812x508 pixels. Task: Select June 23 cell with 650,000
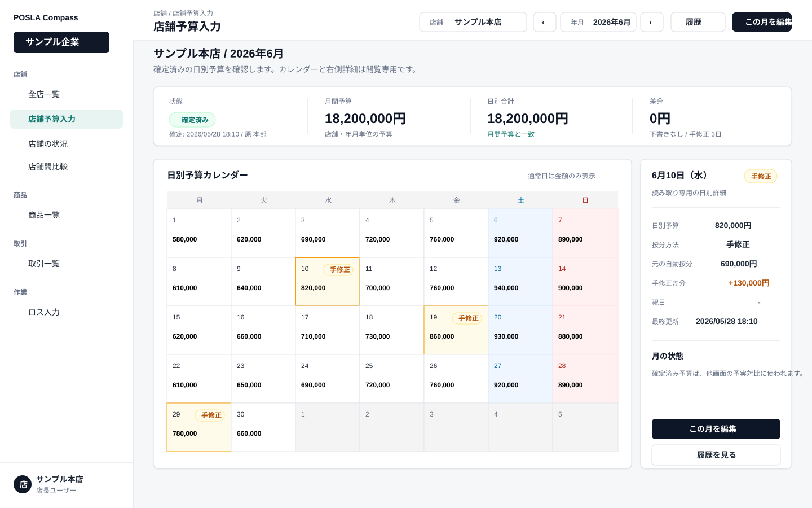(263, 379)
